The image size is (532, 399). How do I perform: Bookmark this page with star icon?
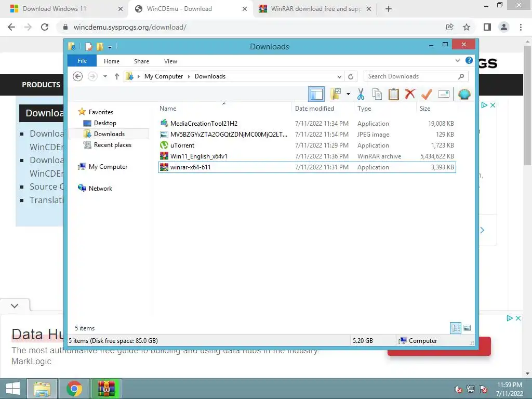[x=467, y=27]
